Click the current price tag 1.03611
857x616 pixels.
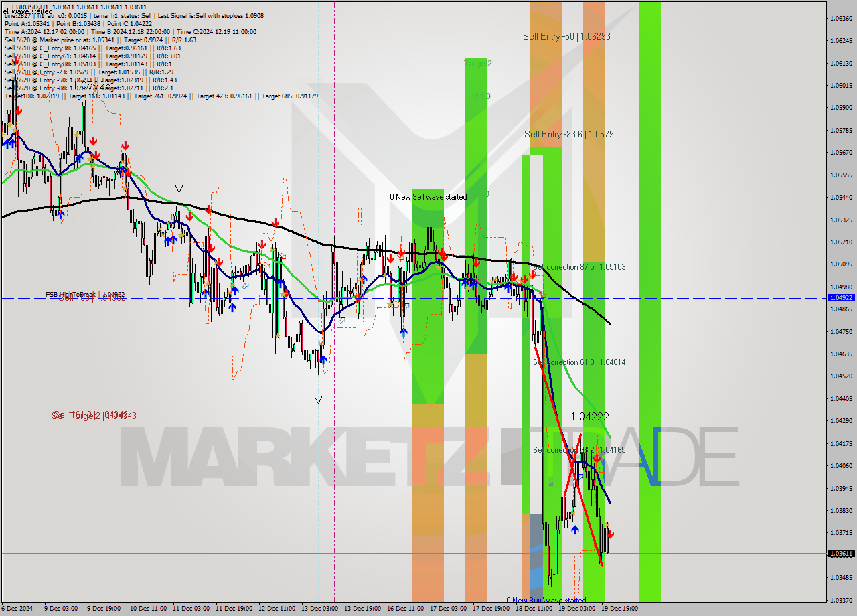pos(841,554)
